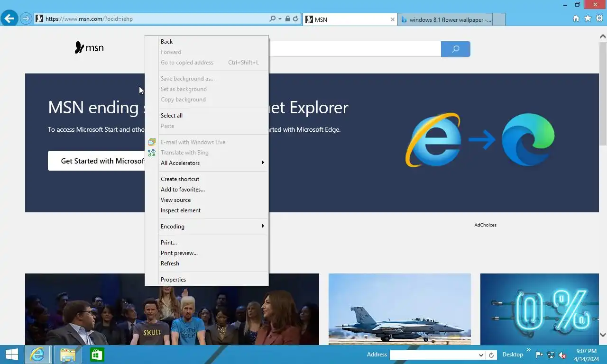Image resolution: width=607 pixels, height=364 pixels.
Task: Open Action Center flag tray icon
Action: tap(540, 355)
